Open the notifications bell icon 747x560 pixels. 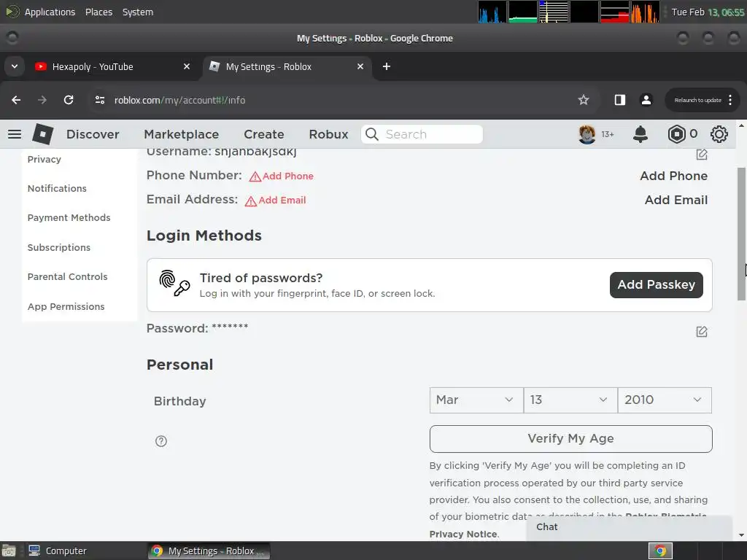[640, 134]
